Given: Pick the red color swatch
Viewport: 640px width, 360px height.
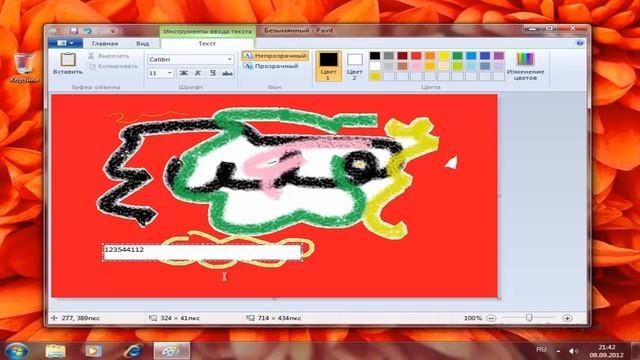Looking at the screenshot, I should pos(416,56).
